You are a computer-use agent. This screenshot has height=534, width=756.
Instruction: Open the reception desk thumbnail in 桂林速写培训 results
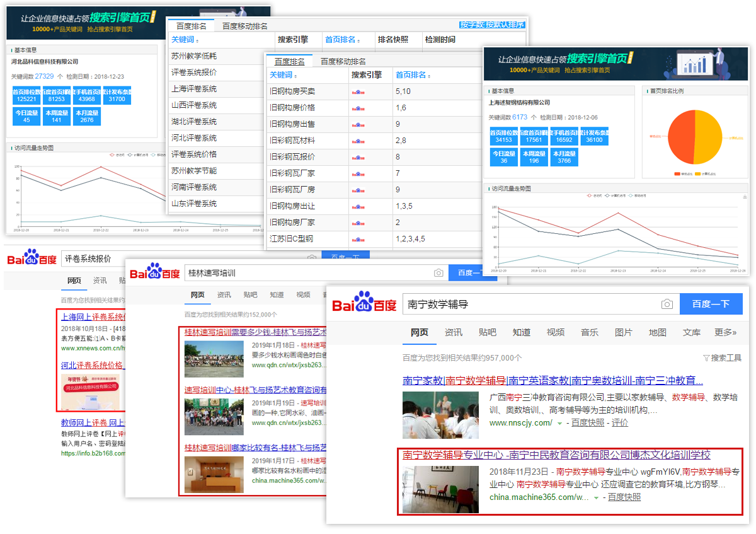[x=214, y=474]
